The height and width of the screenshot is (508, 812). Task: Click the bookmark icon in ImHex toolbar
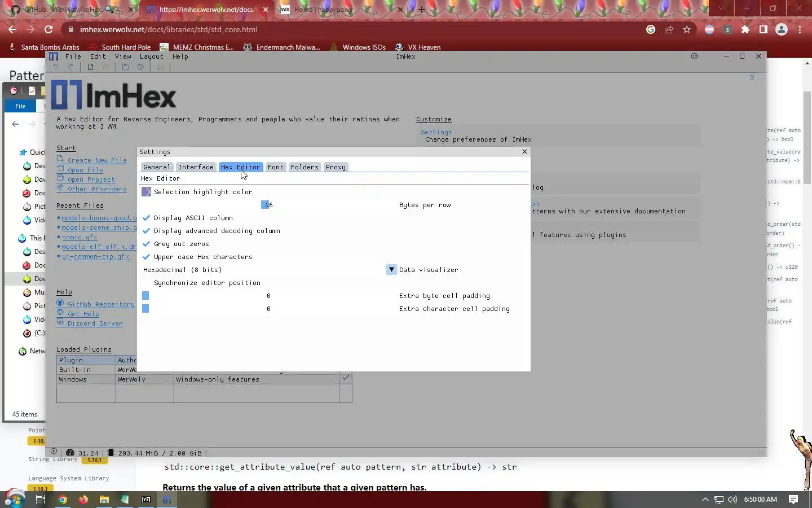(160, 67)
